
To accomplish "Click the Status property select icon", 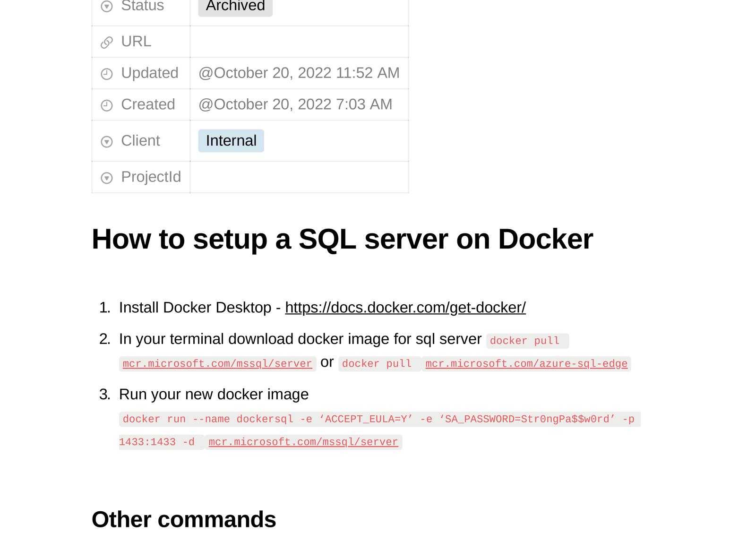I will [107, 6].
